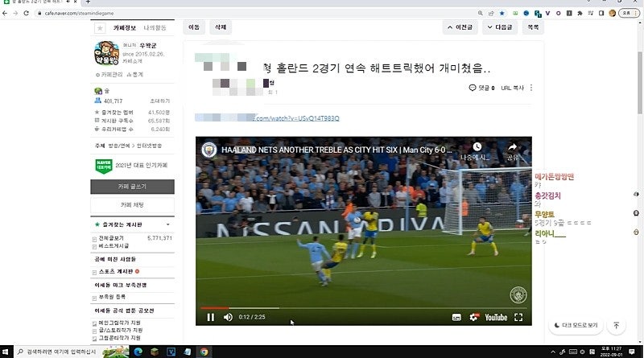Image resolution: width=644 pixels, height=358 pixels.
Task: Open 스포츠 게시판 board
Action: [116, 271]
